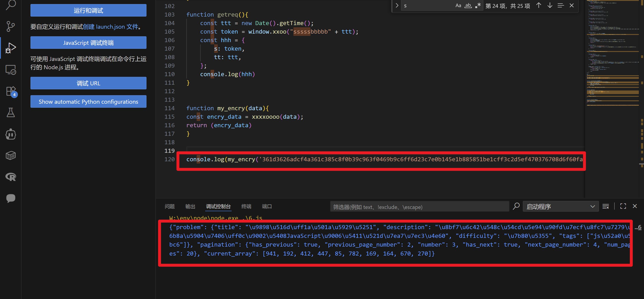Click the 创建 launch.json 文件 link
This screenshot has width=644, height=299.
(x=110, y=27)
